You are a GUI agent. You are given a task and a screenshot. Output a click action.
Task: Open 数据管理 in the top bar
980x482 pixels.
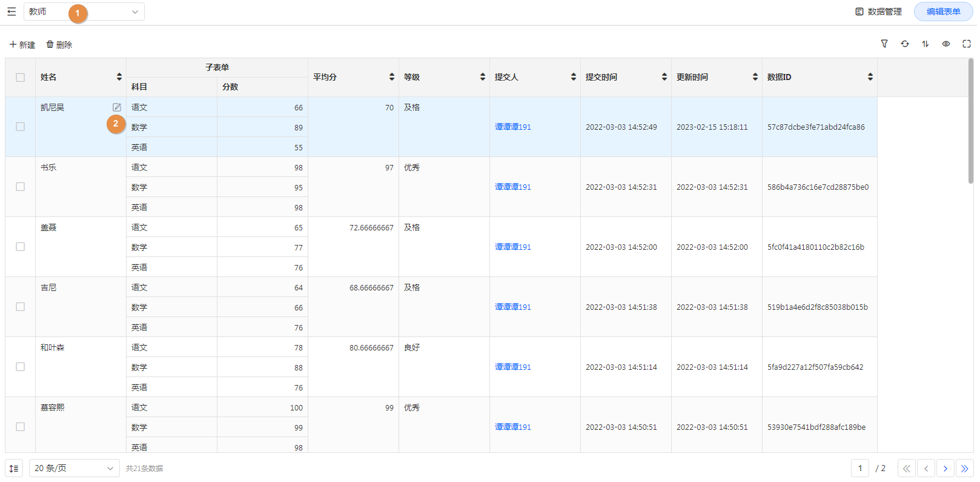879,12
